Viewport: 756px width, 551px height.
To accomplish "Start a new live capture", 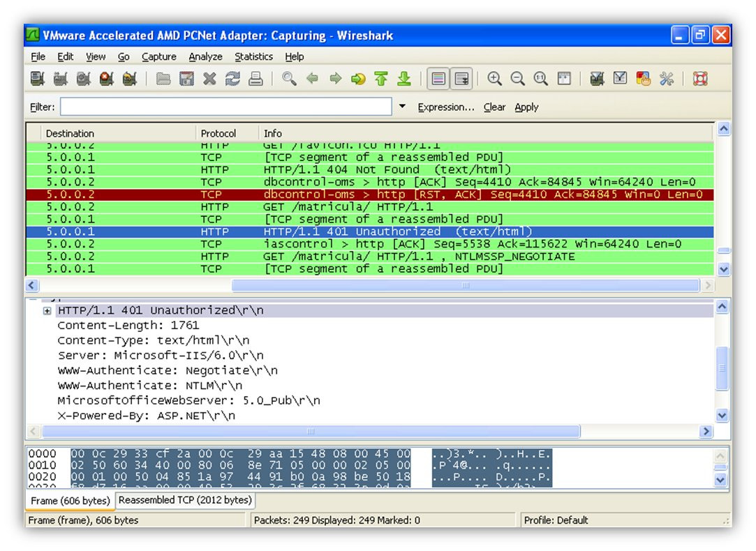I will pos(83,79).
